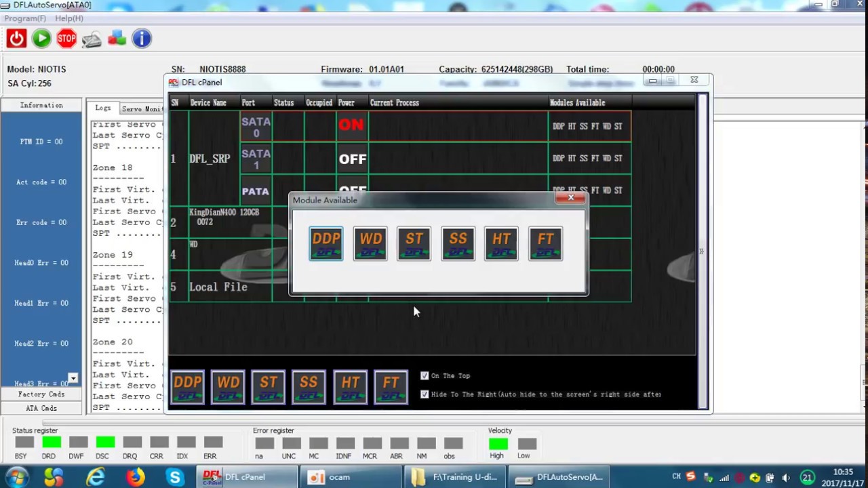Toggle SATA 1 power OFF button

pos(352,159)
